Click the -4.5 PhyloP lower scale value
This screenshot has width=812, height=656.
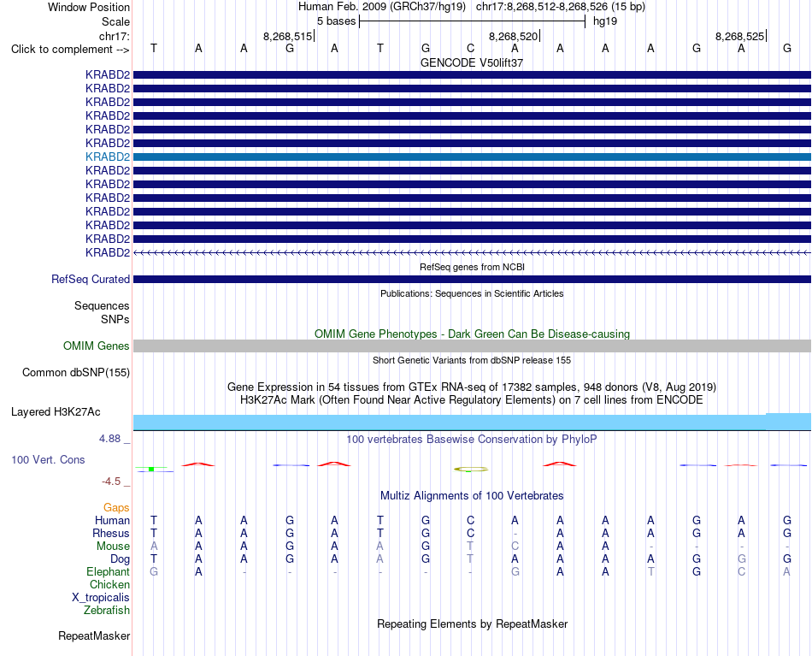click(x=111, y=482)
